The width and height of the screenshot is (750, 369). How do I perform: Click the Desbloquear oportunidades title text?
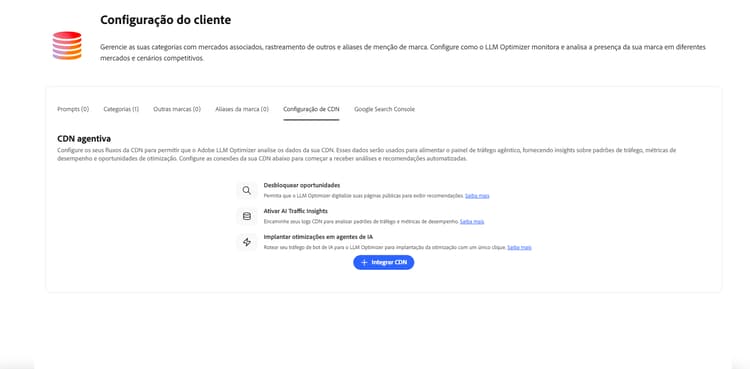[x=302, y=185]
